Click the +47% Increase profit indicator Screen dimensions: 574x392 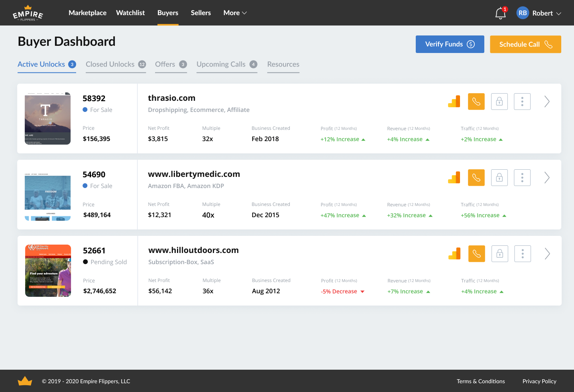click(x=343, y=216)
